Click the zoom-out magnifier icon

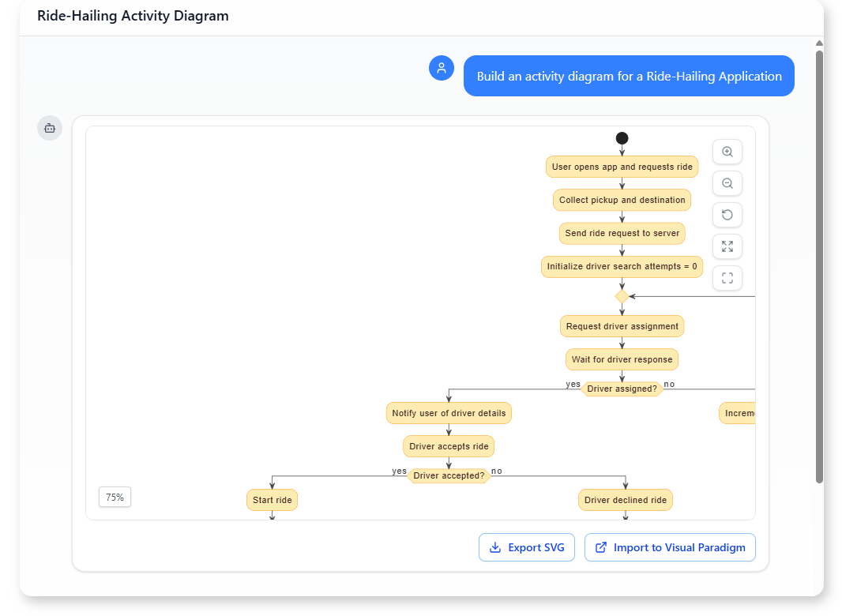point(727,183)
